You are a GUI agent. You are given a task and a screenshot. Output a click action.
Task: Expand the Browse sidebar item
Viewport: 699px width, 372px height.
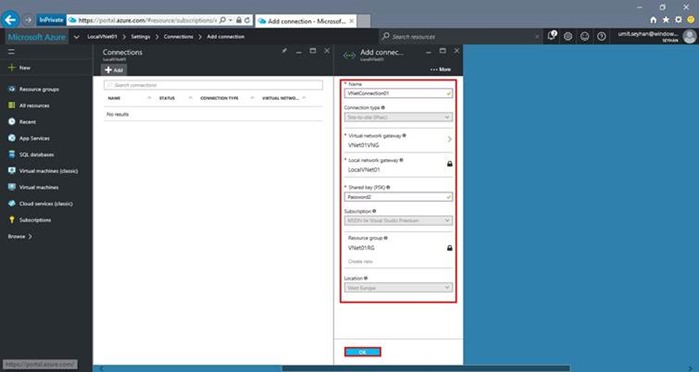pyautogui.click(x=20, y=236)
